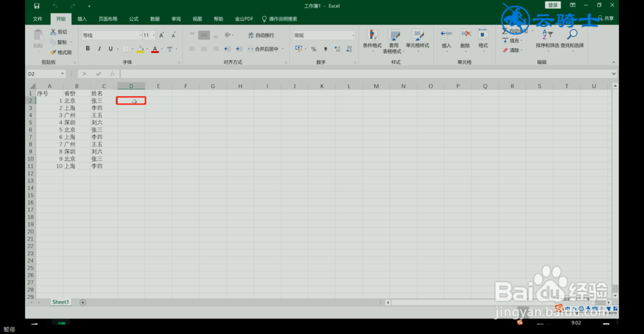This screenshot has height=334, width=644.
Task: Switch to the Formulas (公式) tab
Action: 133,19
